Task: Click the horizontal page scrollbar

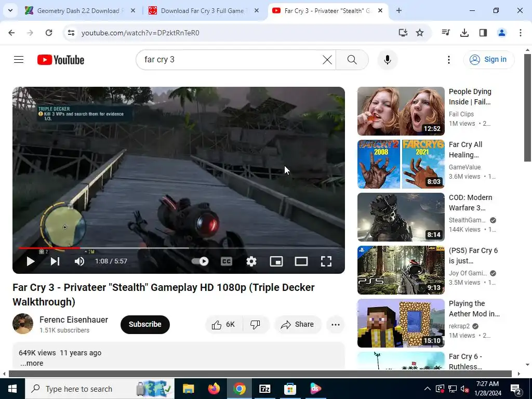Action: click(x=260, y=374)
